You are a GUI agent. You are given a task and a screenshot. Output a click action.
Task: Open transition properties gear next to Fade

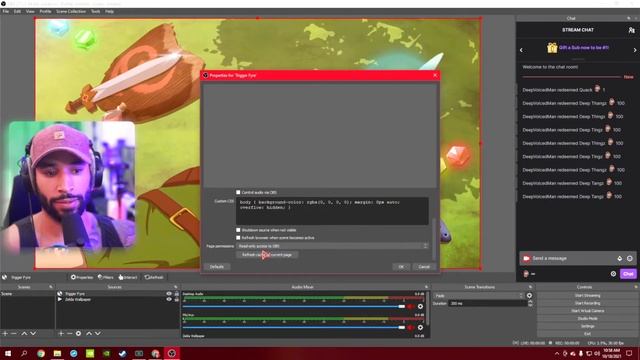(529, 296)
